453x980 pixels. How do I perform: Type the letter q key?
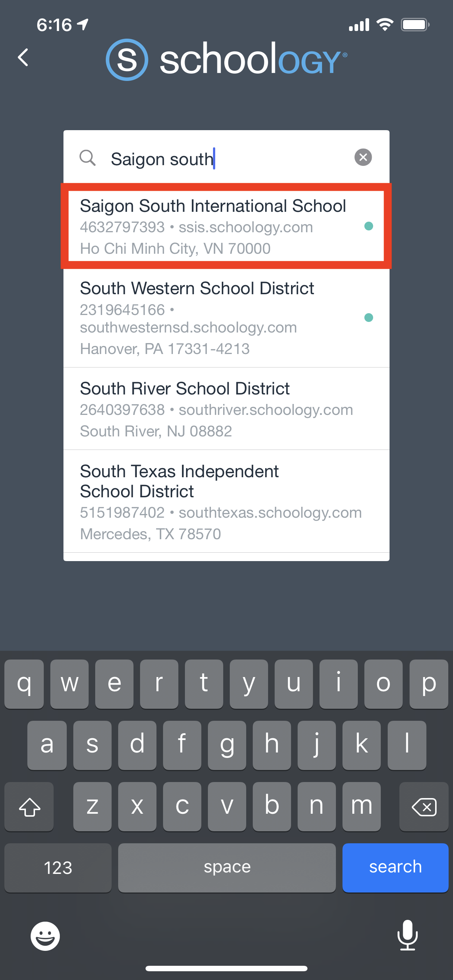24,684
